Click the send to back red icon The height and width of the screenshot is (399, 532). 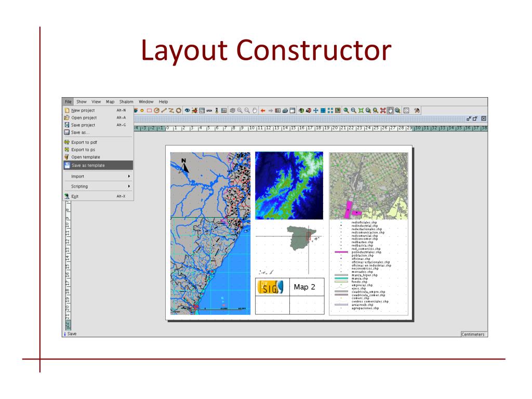[309, 111]
